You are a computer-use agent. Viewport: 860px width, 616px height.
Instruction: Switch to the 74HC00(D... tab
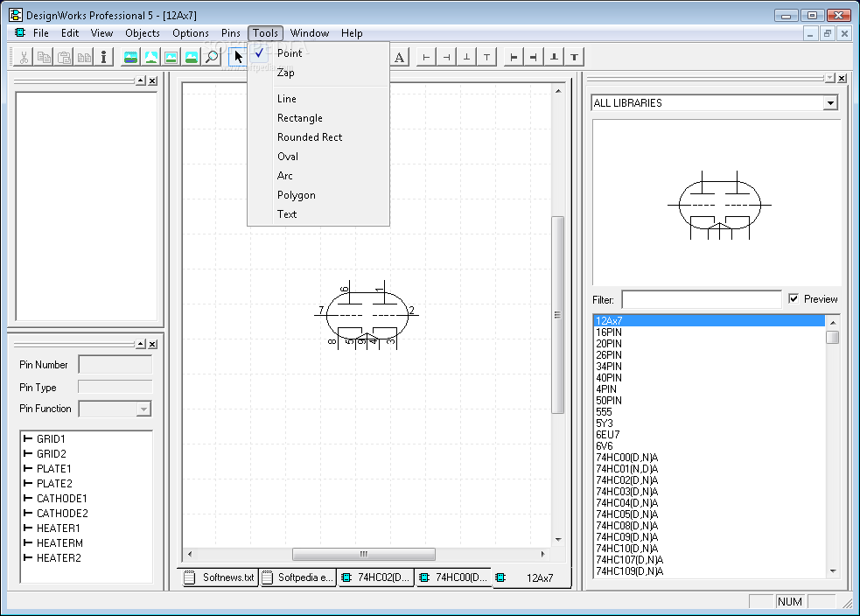(x=453, y=577)
